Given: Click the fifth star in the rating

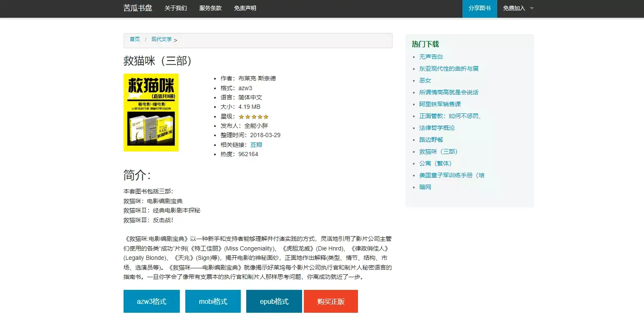Looking at the screenshot, I should tap(265, 116).
